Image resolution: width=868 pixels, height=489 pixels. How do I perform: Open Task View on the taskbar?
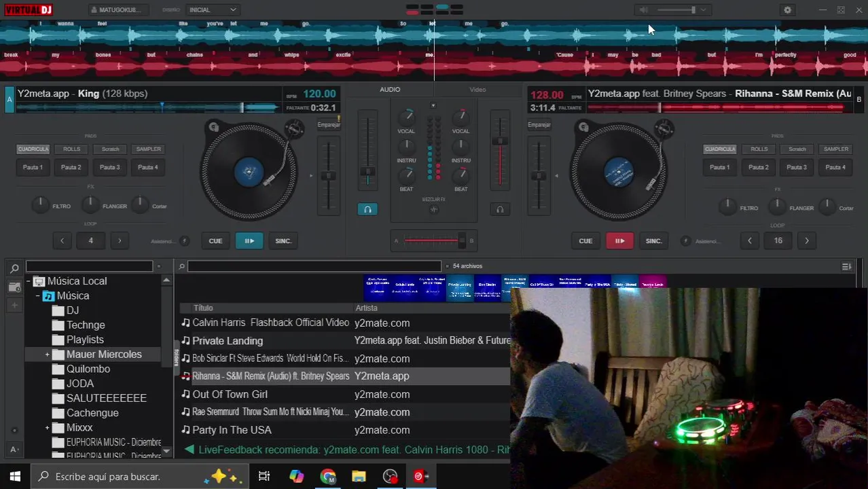pos(264,476)
